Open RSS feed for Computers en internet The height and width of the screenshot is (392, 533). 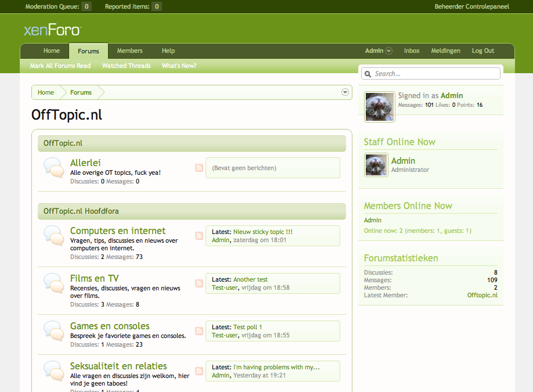(199, 236)
